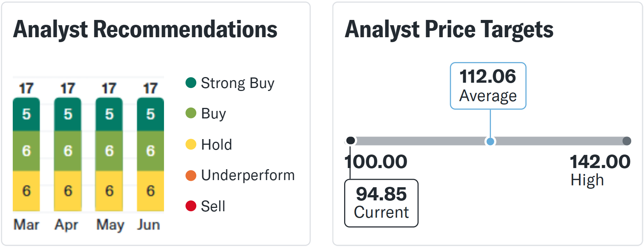Click the Sell legend red dot
The height and width of the screenshot is (247, 644).
(x=191, y=206)
